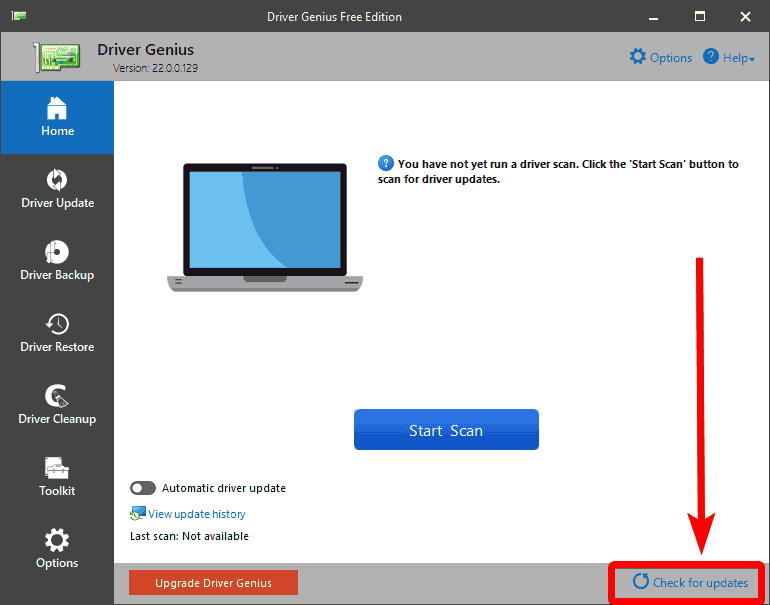Click the laptop illustration
The image size is (770, 605).
click(265, 227)
